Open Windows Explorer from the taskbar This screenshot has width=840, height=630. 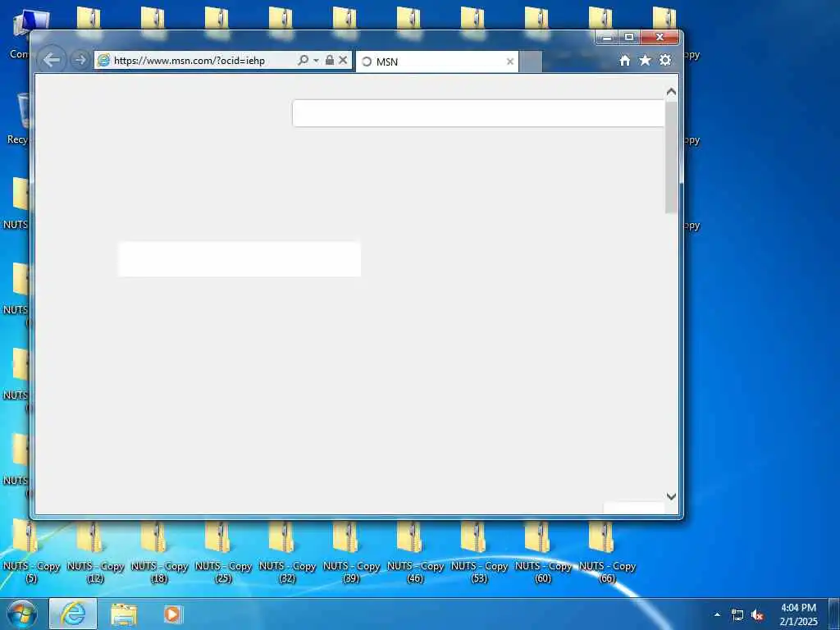(124, 614)
